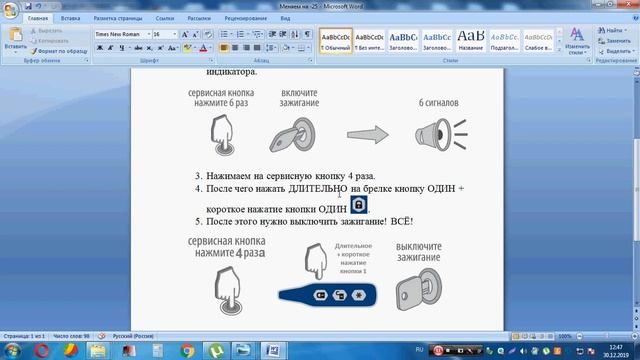Screen dimensions: 640x360
Task: Open font color dropdown arrow
Action: point(211,48)
